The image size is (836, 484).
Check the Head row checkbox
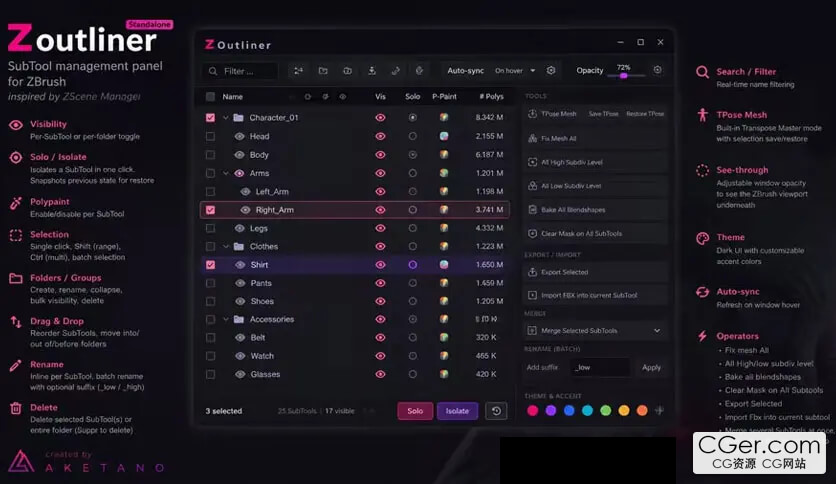(211, 136)
